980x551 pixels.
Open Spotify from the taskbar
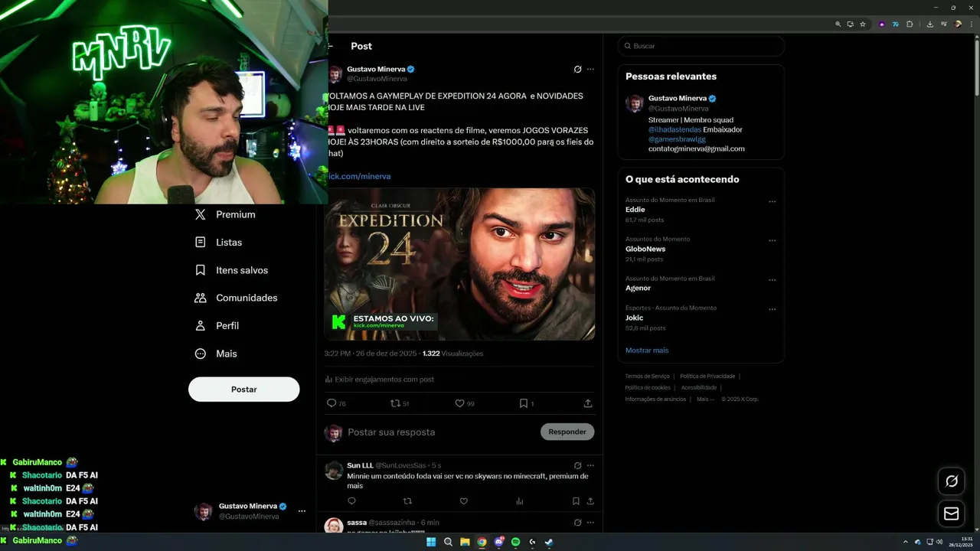click(515, 542)
